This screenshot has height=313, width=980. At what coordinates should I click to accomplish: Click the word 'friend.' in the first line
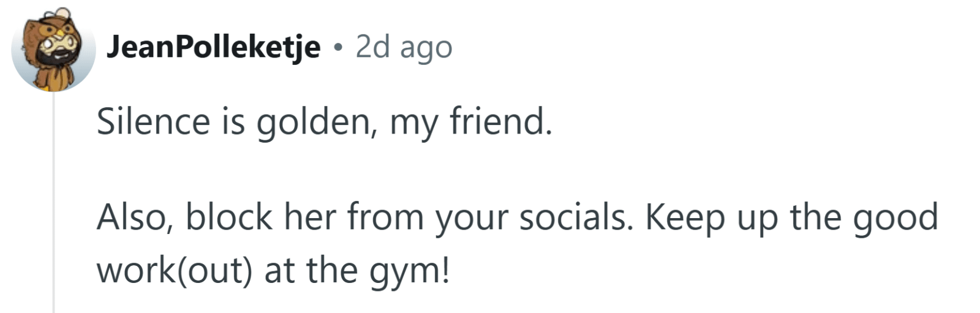[501, 121]
